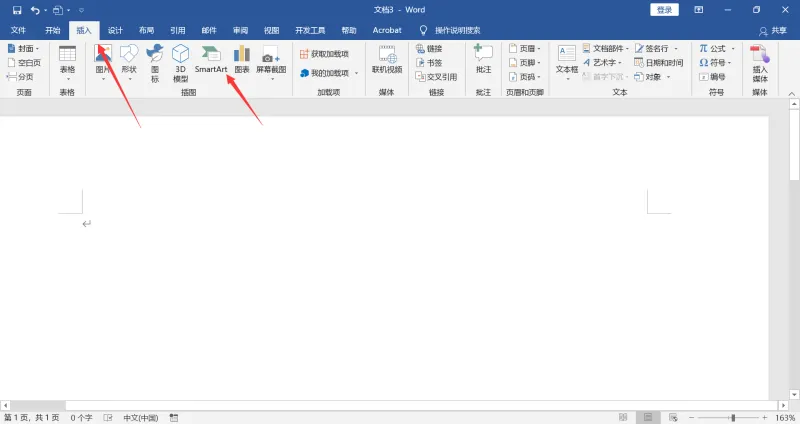Undo the last action
The image size is (800, 424).
tap(35, 10)
